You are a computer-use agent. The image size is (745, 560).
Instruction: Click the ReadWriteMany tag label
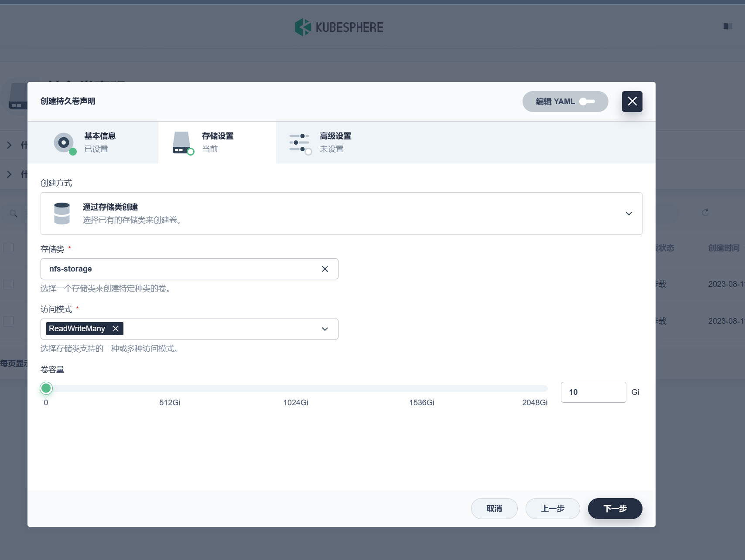point(77,329)
